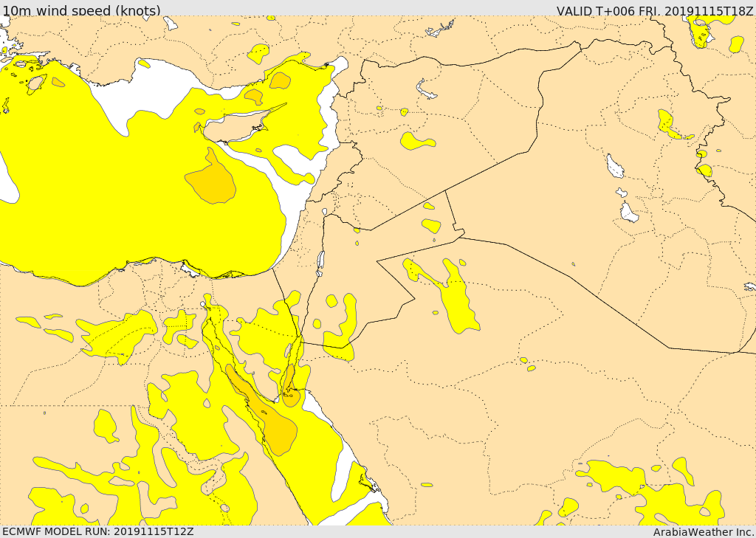Click the 'VALID T+006 FRI. 20191115T18Z' label
Image resolution: width=756 pixels, height=538 pixels.
tap(655, 10)
